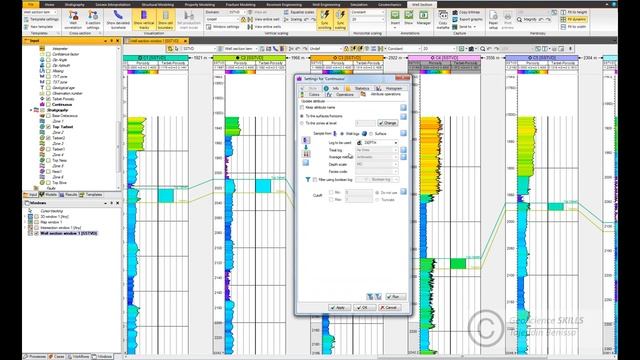
Task: Open the Send to dropdown
Action: (x=464, y=27)
